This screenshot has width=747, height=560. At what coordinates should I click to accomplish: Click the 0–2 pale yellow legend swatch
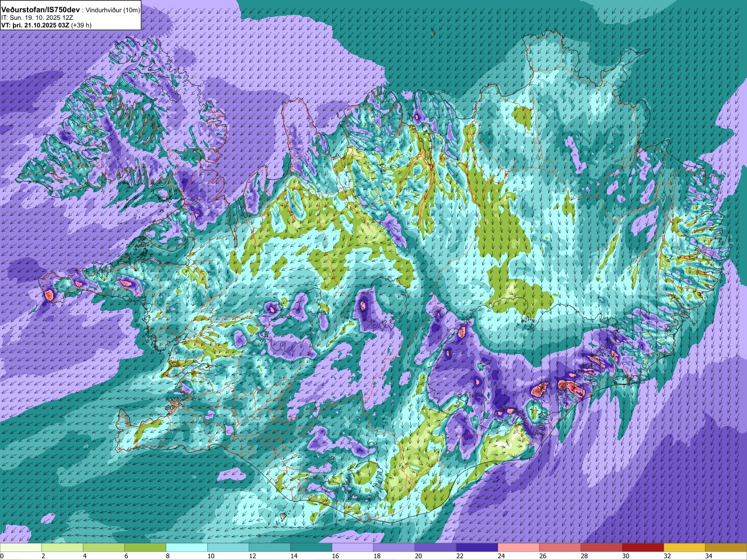pos(21,548)
